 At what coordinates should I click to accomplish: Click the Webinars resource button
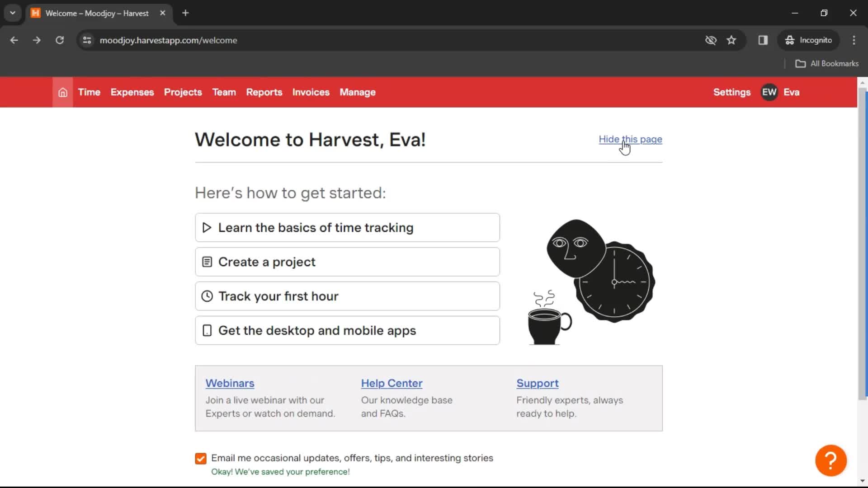pos(230,383)
